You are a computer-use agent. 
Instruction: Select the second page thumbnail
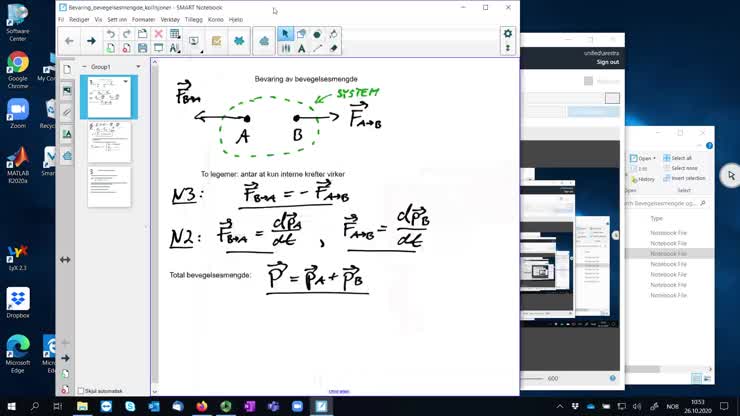point(109,142)
